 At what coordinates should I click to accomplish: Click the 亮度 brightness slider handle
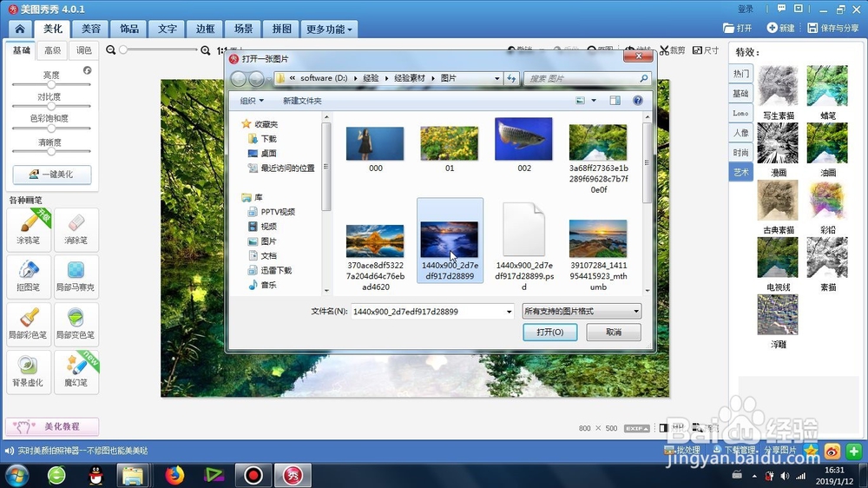[x=51, y=85]
